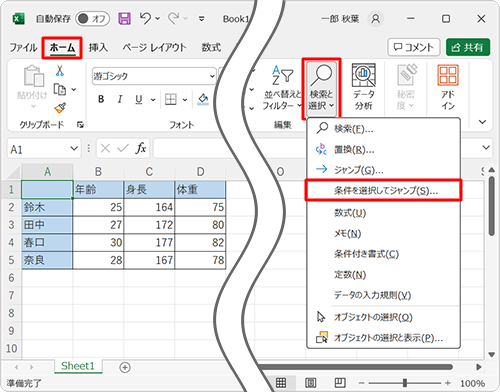Image resolution: width=500 pixels, height=392 pixels.
Task: Choose ジャンプ(G)... from the menu
Action: coord(383,170)
